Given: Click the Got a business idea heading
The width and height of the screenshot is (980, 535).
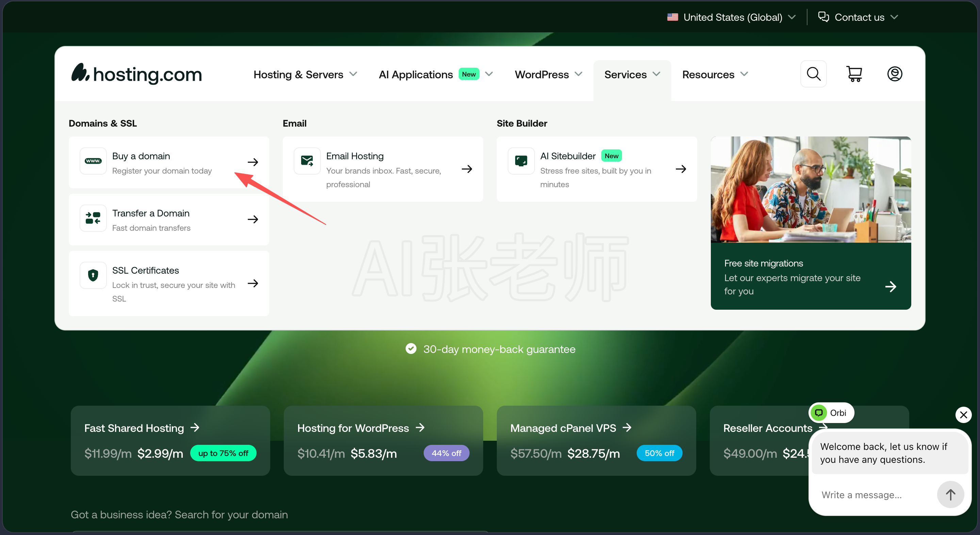Looking at the screenshot, I should pyautogui.click(x=179, y=515).
